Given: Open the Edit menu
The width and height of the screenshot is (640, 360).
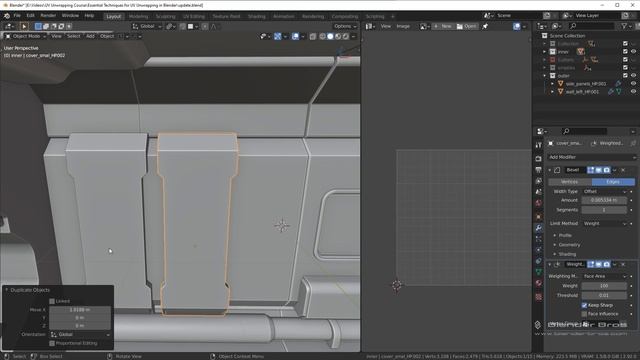Looking at the screenshot, I should coord(31,16).
